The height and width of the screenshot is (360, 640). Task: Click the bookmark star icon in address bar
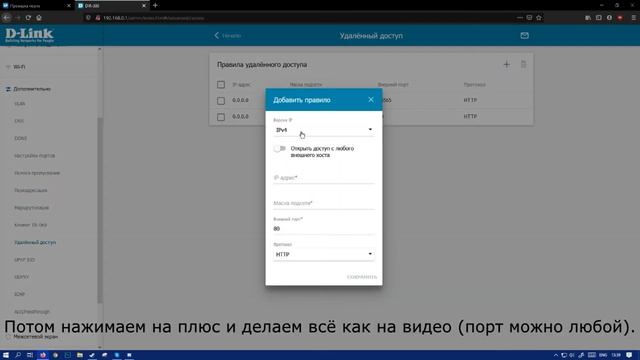[x=539, y=18]
